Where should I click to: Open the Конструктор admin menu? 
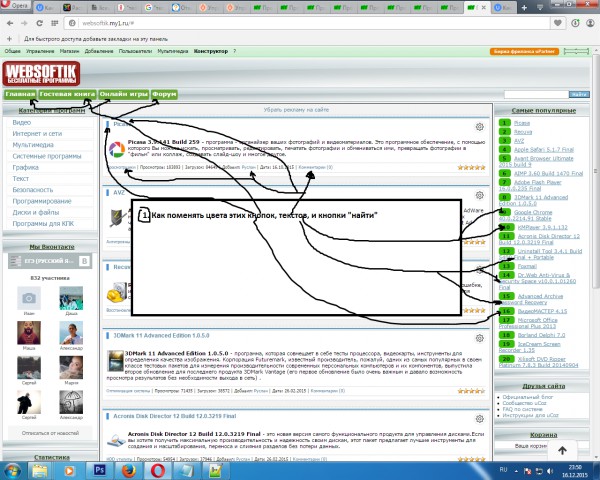point(210,51)
